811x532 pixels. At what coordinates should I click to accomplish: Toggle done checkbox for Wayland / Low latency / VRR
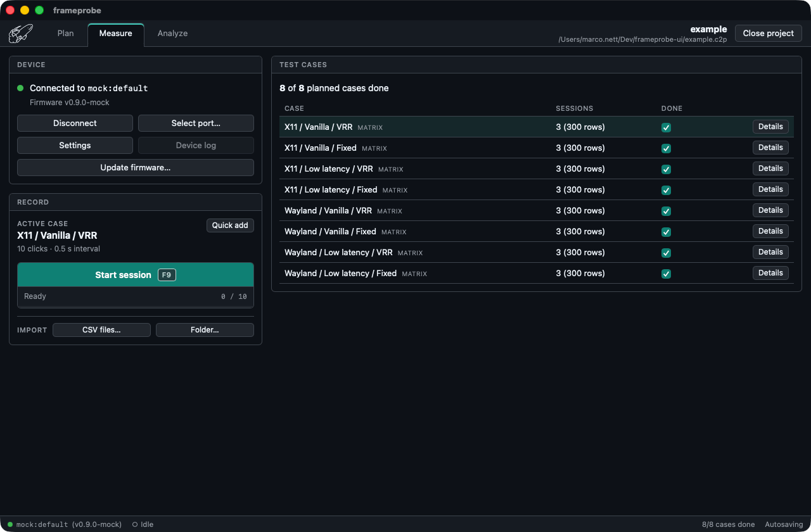click(x=666, y=253)
